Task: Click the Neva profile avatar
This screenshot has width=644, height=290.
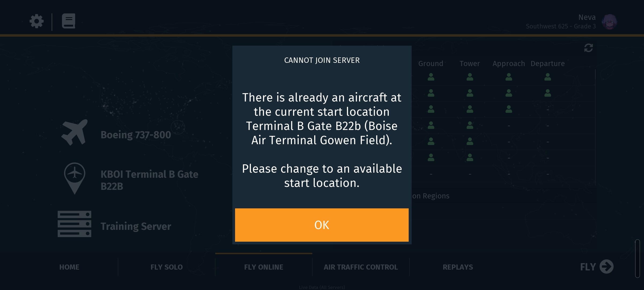Action: (609, 22)
